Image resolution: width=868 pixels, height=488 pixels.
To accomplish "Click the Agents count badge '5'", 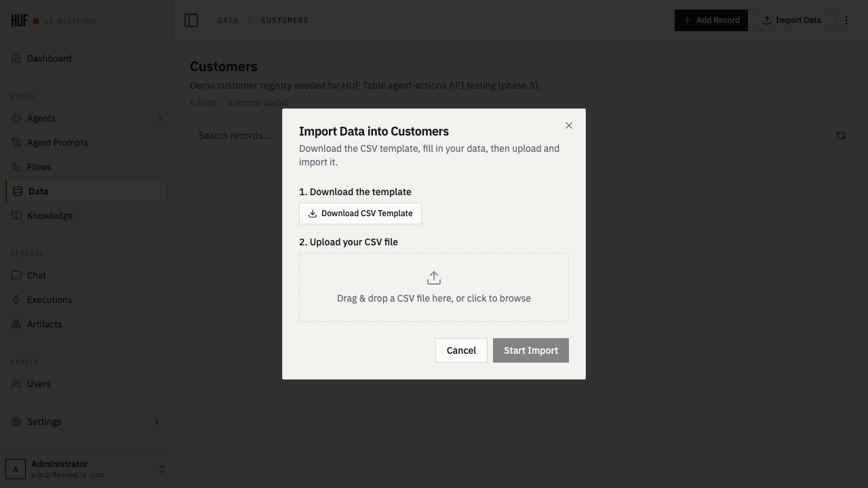I will coord(160,119).
